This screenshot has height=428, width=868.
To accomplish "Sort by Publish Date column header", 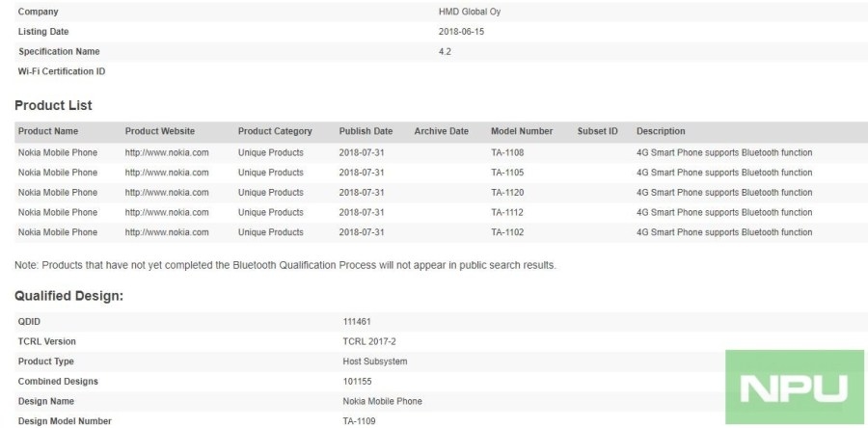I will pos(366,131).
